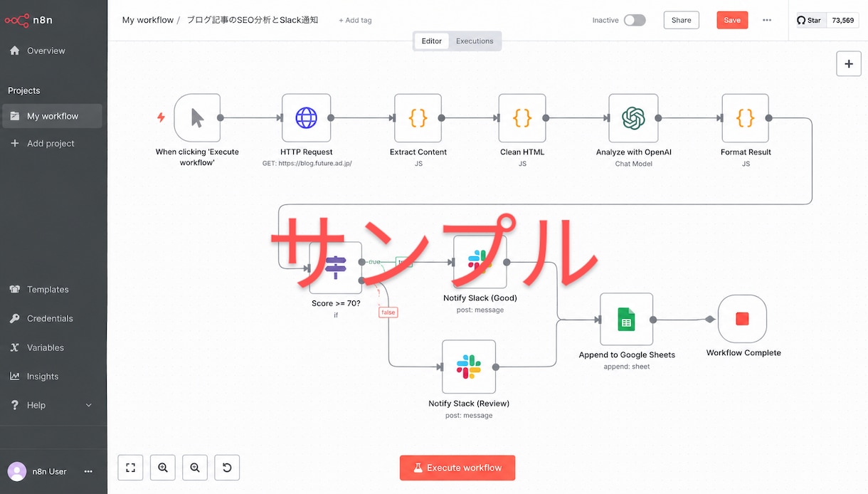Open the Append to Google Sheets node

tap(626, 320)
